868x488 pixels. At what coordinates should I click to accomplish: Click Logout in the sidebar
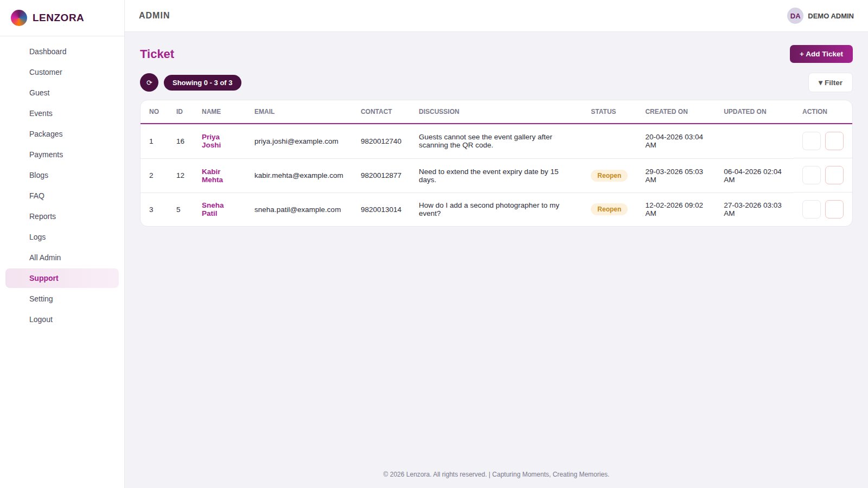[x=62, y=319]
